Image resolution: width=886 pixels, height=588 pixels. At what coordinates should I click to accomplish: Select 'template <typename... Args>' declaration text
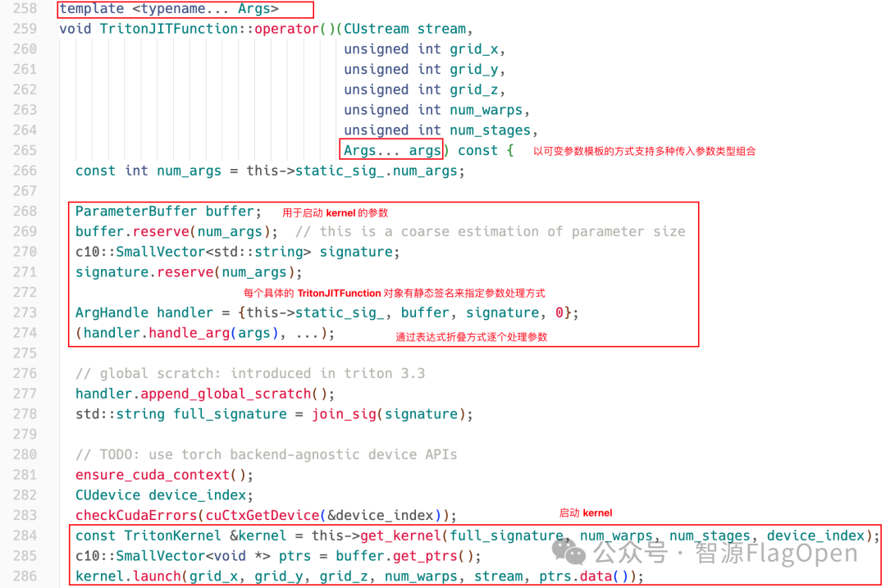169,8
